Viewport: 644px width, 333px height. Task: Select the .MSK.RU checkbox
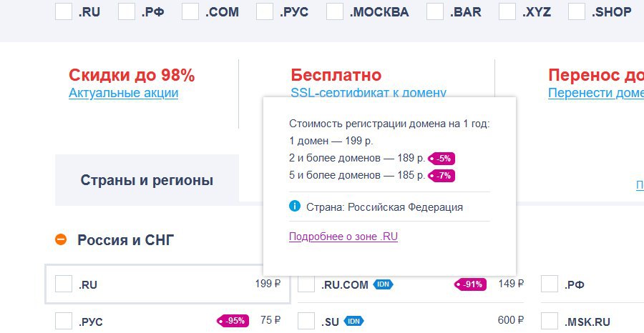[550, 322]
